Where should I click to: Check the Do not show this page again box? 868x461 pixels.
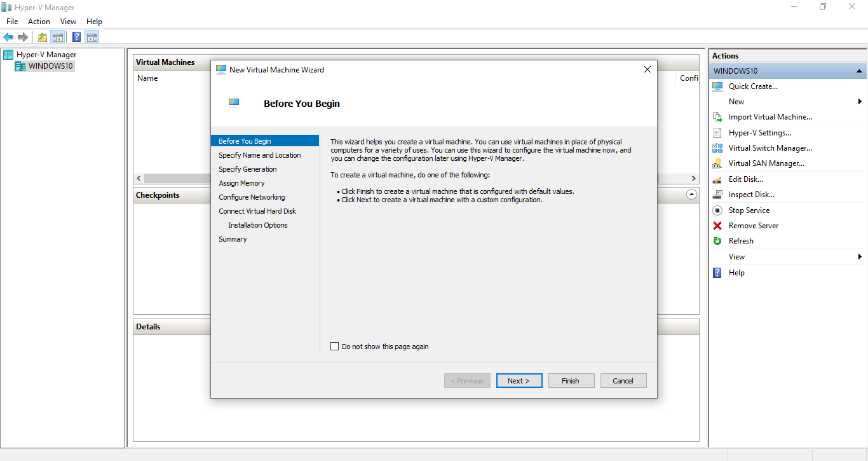pyautogui.click(x=335, y=346)
